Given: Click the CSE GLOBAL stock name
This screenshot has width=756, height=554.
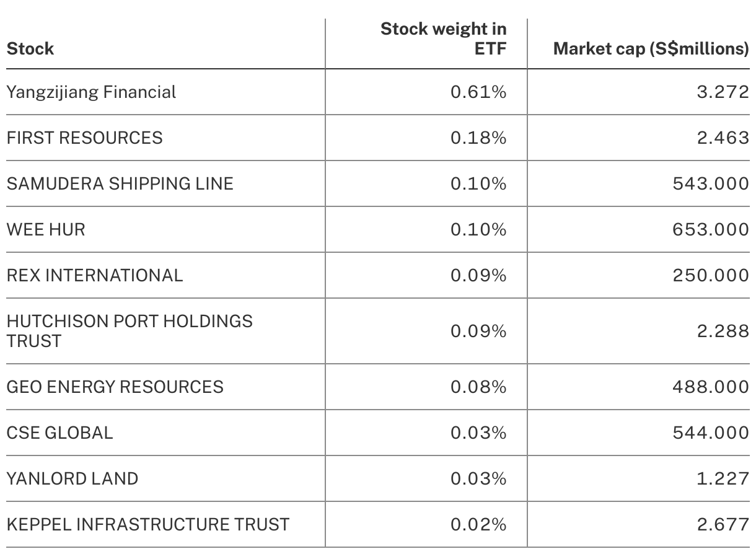Looking at the screenshot, I should 59,433.
